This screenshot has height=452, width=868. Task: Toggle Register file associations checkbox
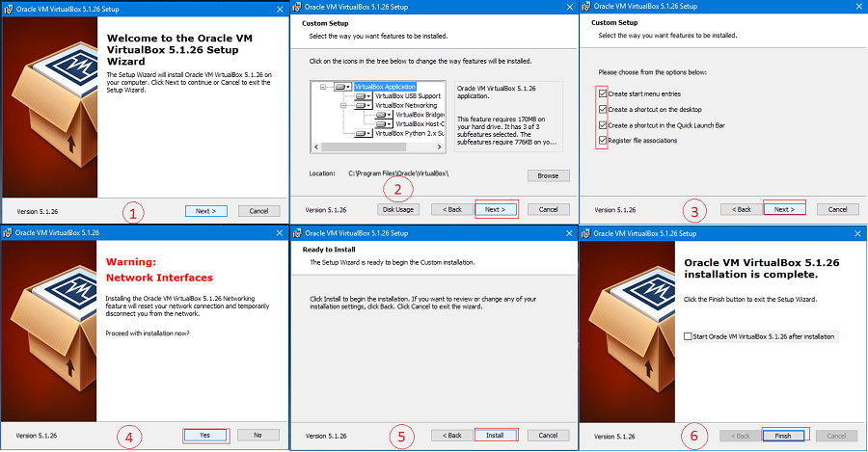[x=603, y=141]
